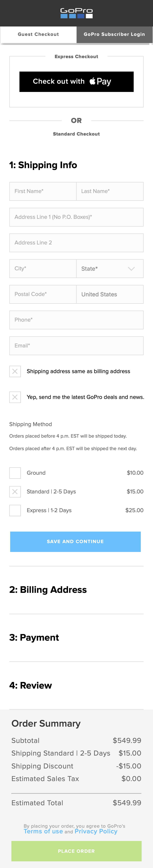Switch to Guest Checkout tab
Image resolution: width=153 pixels, height=868 pixels.
tap(38, 34)
